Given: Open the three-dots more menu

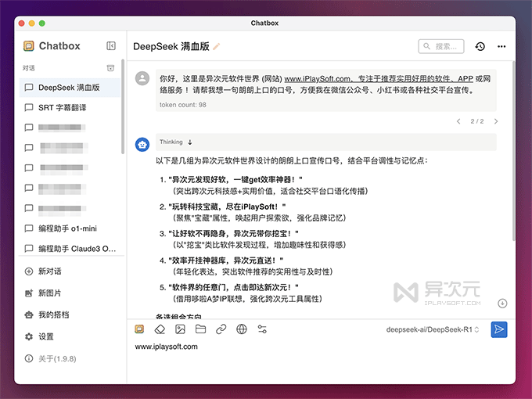Looking at the screenshot, I should pyautogui.click(x=501, y=46).
